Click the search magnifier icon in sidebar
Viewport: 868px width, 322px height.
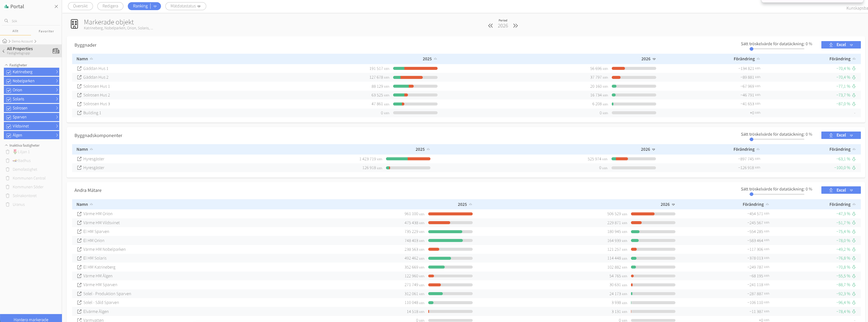[x=6, y=21]
